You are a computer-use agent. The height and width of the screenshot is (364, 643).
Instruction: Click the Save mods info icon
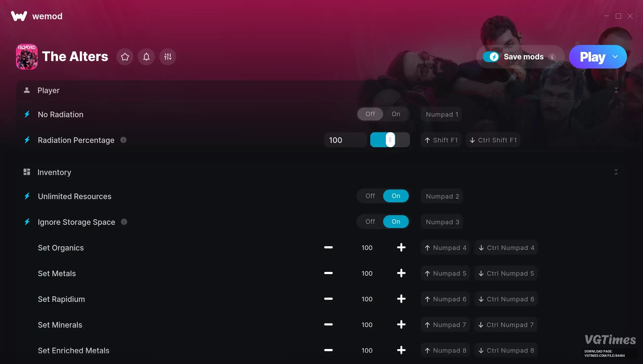tap(552, 57)
